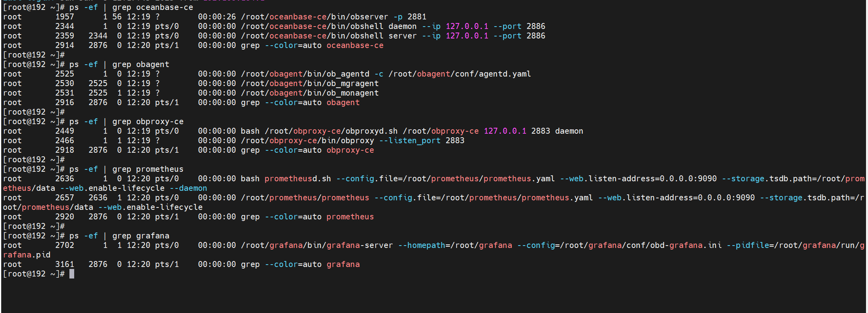Click '--ip' option in obshell daemon line

click(x=431, y=26)
